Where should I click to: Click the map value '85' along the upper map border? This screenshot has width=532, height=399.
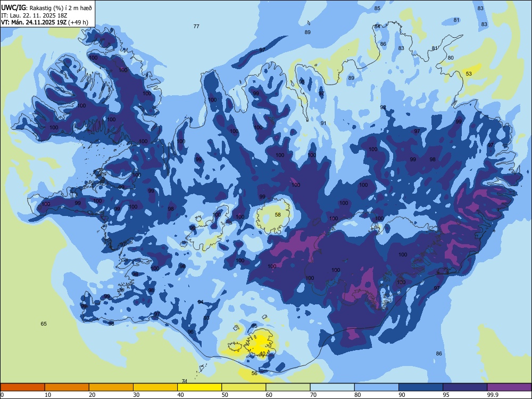377,8
